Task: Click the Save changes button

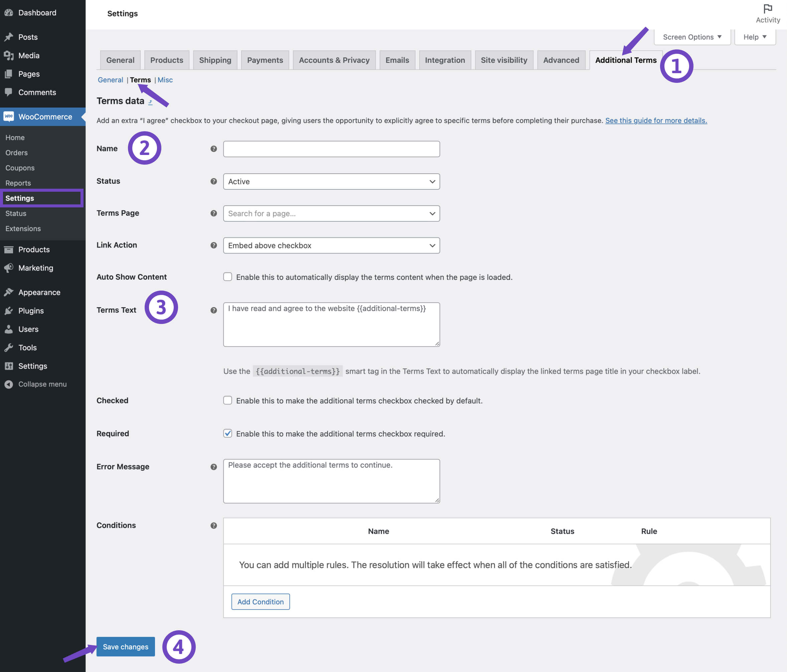Action: [125, 647]
